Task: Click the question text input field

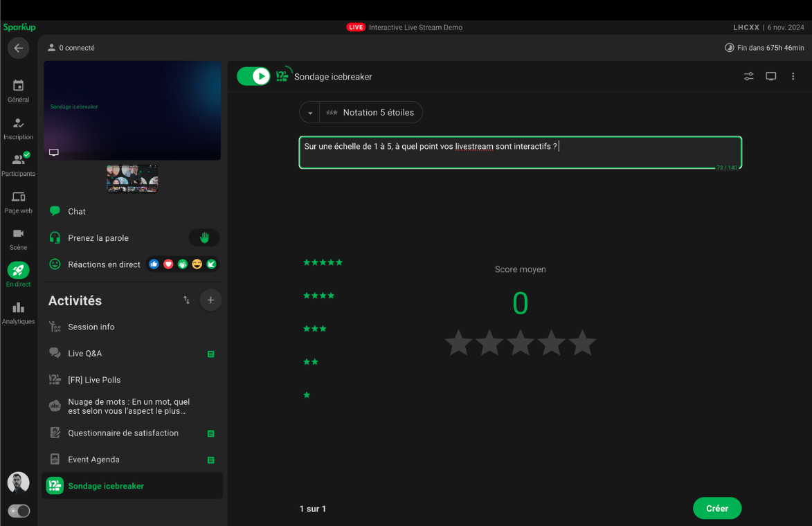Action: (x=520, y=153)
